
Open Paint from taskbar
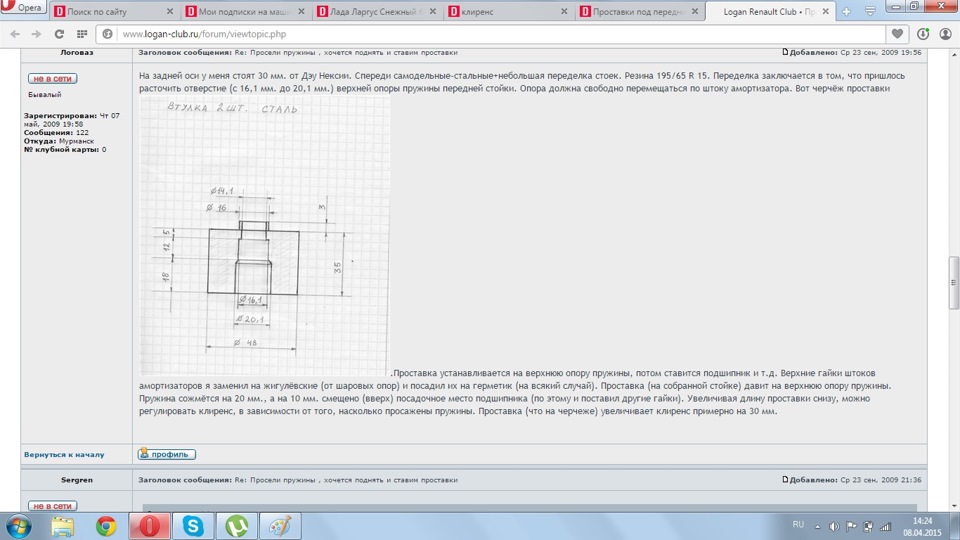pyautogui.click(x=280, y=526)
